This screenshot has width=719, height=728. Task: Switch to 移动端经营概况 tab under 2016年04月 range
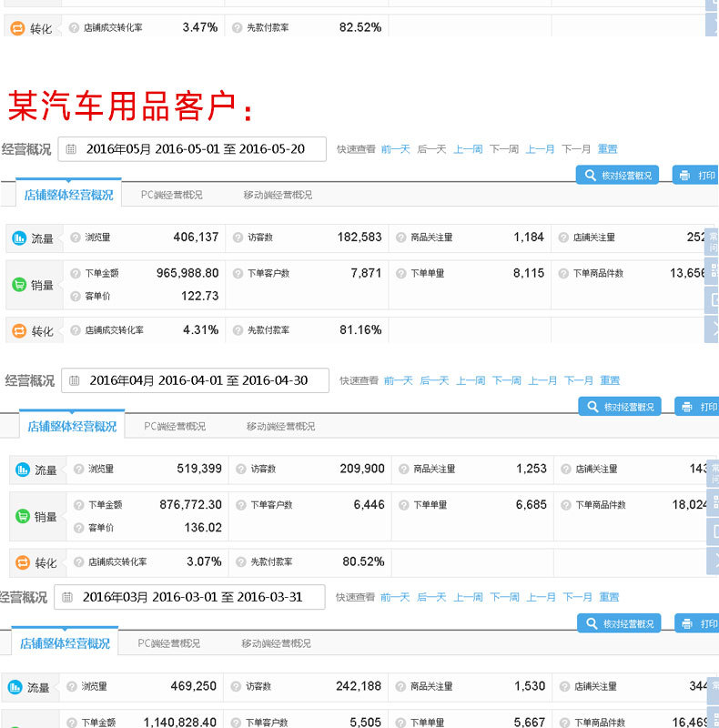point(280,426)
